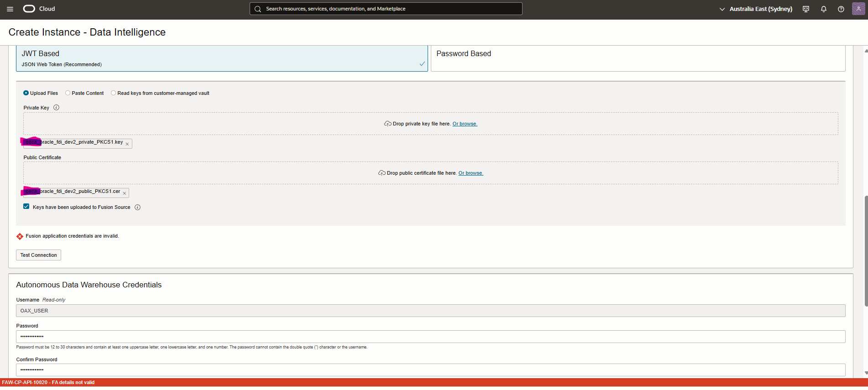The width and height of the screenshot is (868, 390).
Task: Click the Confirm Password field
Action: click(x=431, y=370)
